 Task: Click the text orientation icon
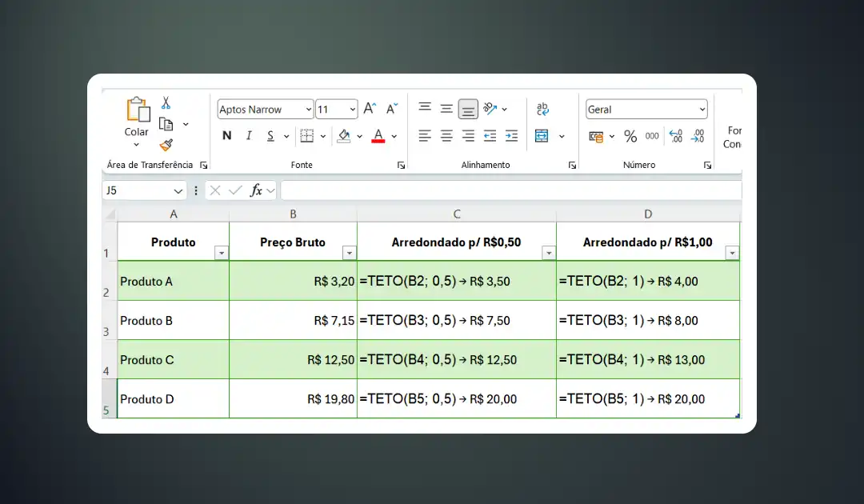click(490, 109)
